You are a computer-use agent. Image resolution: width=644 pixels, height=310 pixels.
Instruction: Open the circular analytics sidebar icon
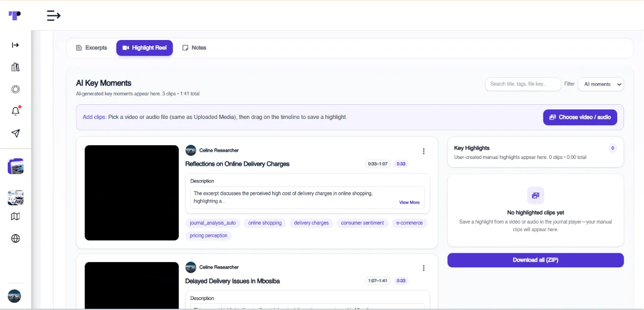[x=15, y=89]
